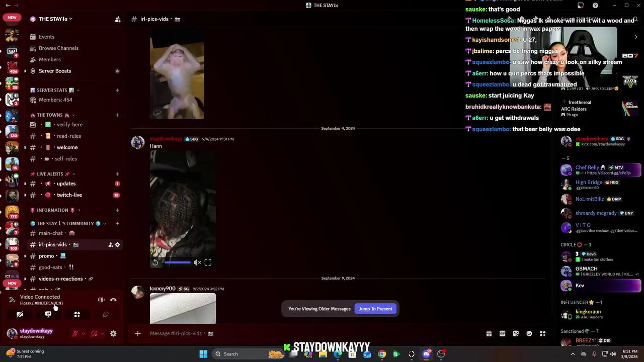
Task: Open staydownkayyy's profile from the message
Action: (166, 139)
